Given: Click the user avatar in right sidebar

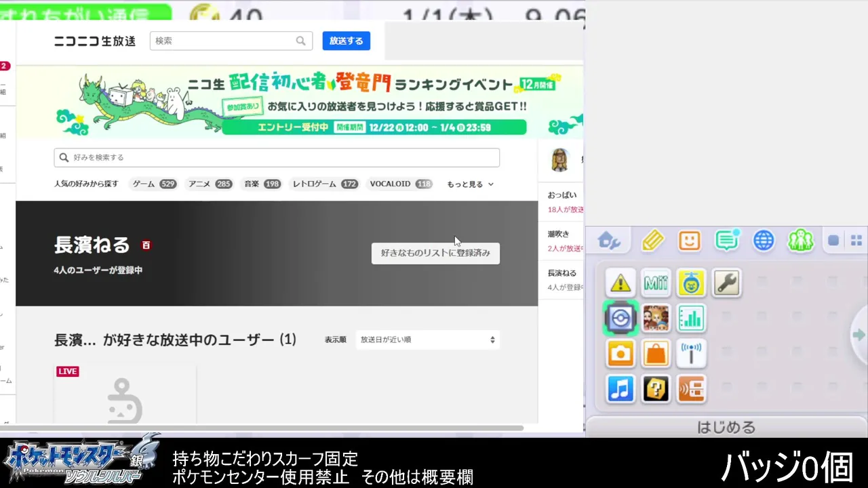Looking at the screenshot, I should pos(559,160).
